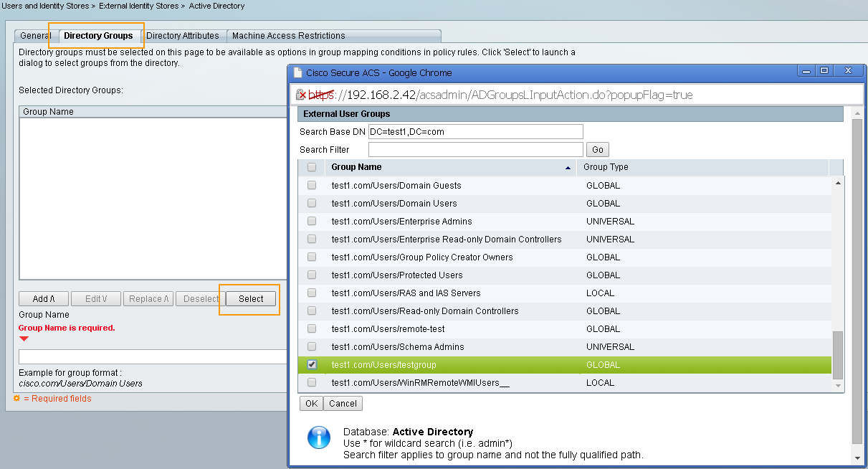The height and width of the screenshot is (469, 868).
Task: Uncheck the testgroup checkbox
Action: [312, 364]
